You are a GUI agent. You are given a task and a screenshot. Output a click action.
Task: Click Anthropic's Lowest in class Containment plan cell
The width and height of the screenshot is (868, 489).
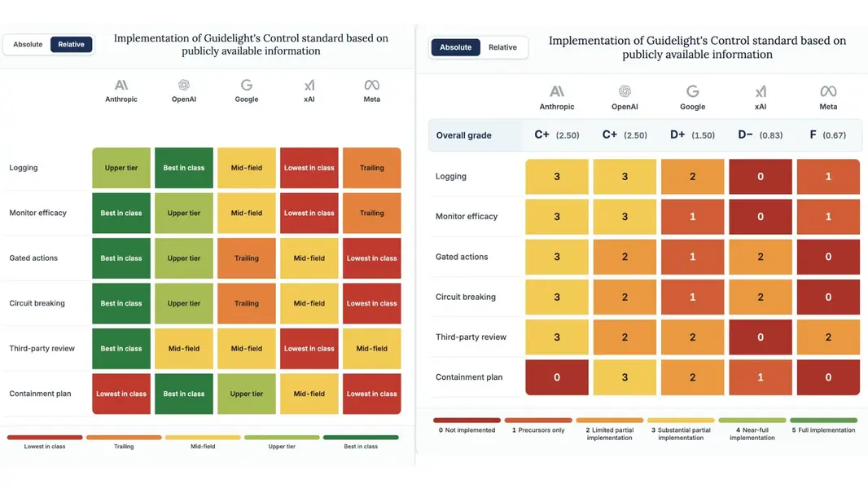[121, 394]
